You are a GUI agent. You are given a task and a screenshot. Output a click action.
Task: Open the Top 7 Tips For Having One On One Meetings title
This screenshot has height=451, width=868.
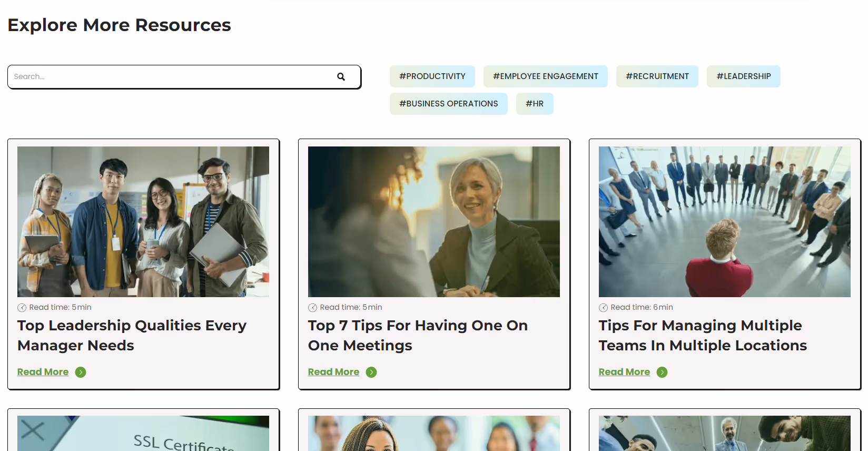coord(418,336)
